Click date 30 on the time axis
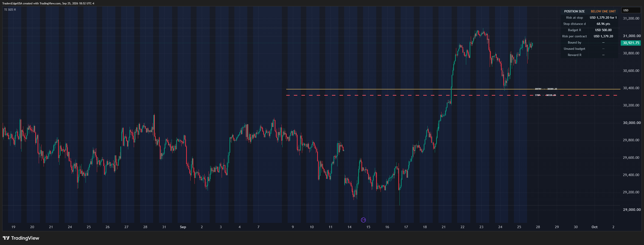Screen dimensions: 644x245 575,227
